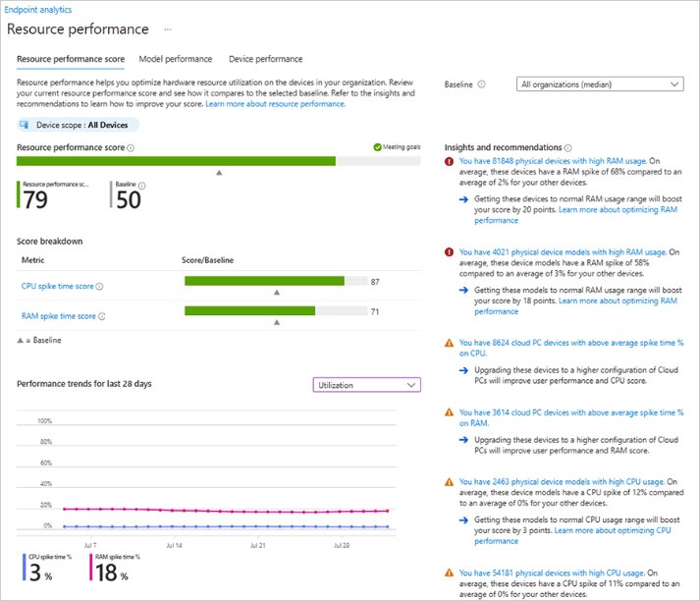
Task: Click the red error icon for 81848 physical devices
Action: (450, 161)
